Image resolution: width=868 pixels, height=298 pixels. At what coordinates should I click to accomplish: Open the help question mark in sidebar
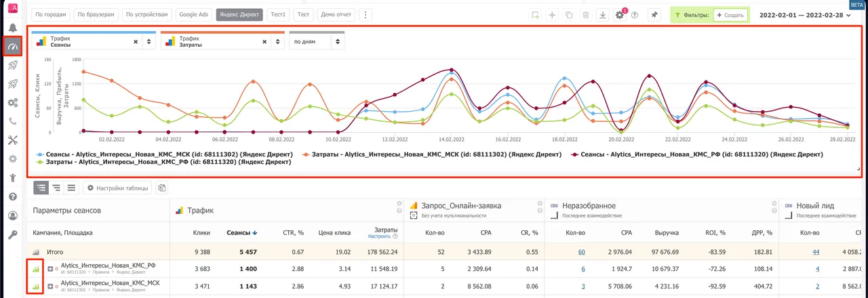tap(13, 197)
